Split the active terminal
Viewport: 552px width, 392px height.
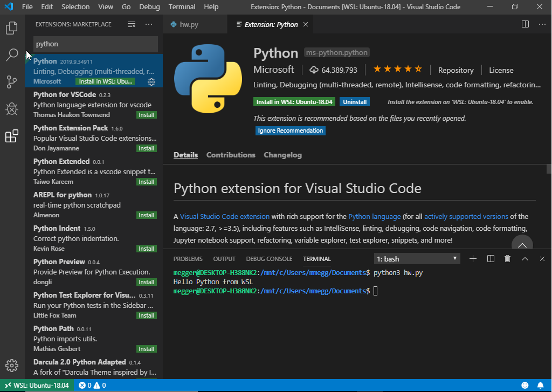(x=490, y=258)
